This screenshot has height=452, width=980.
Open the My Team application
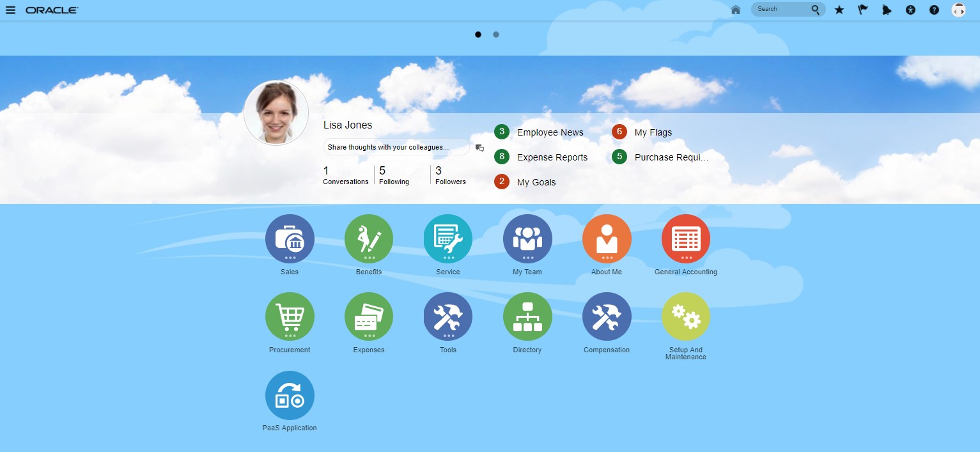(x=527, y=238)
